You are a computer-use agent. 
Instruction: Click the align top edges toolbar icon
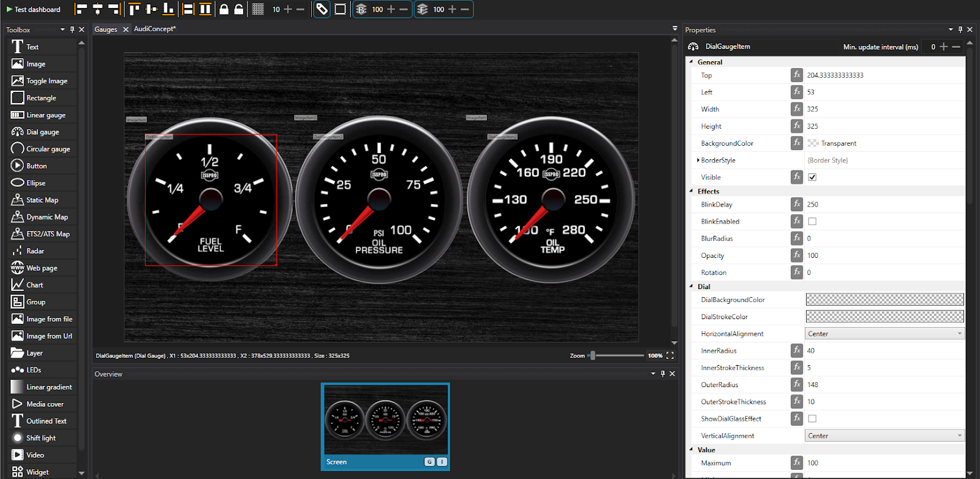[134, 9]
